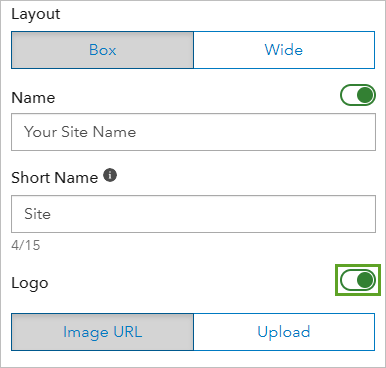Click the 4/15 character count text
Image resolution: width=386 pixels, height=368 pixels.
click(26, 245)
